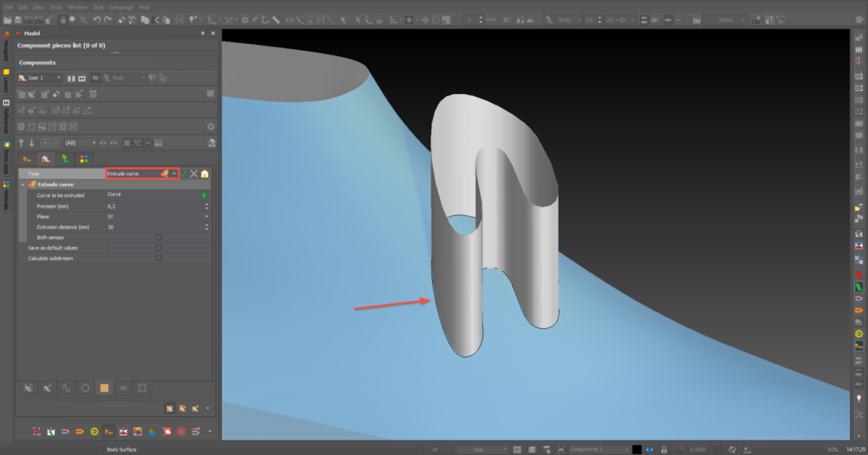The width and height of the screenshot is (868, 455).
Task: Enable the Both senses checkbox
Action: tap(159, 237)
